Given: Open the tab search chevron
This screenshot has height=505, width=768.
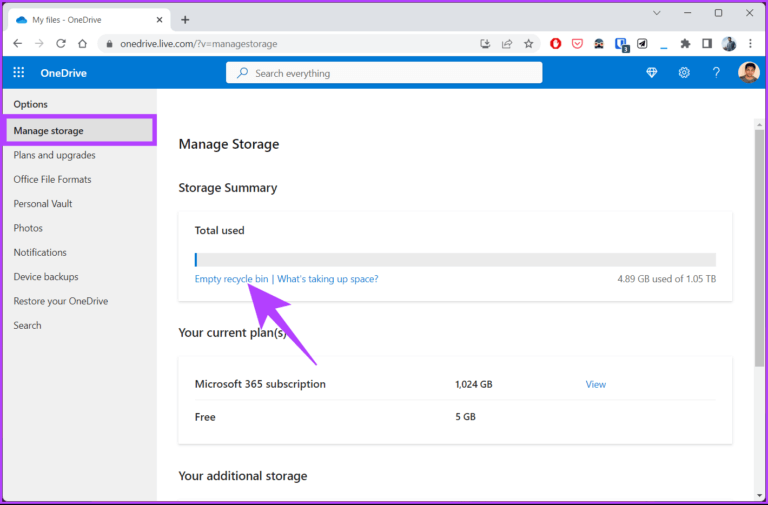Looking at the screenshot, I should point(656,13).
